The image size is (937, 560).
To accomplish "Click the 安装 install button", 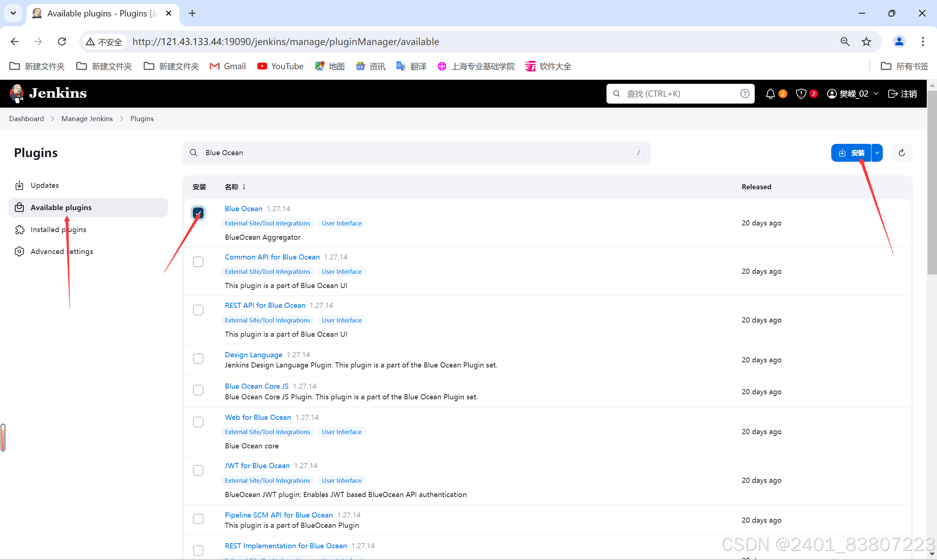I will (852, 153).
